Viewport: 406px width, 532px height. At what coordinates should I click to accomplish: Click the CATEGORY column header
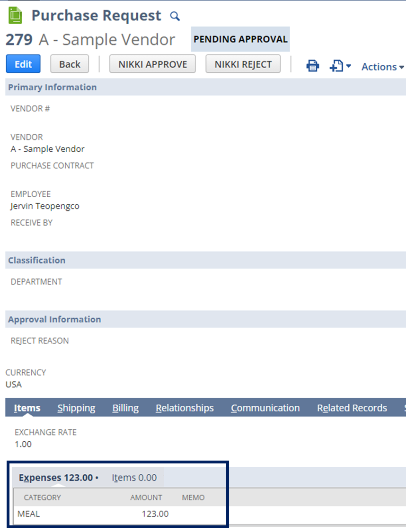point(43,497)
